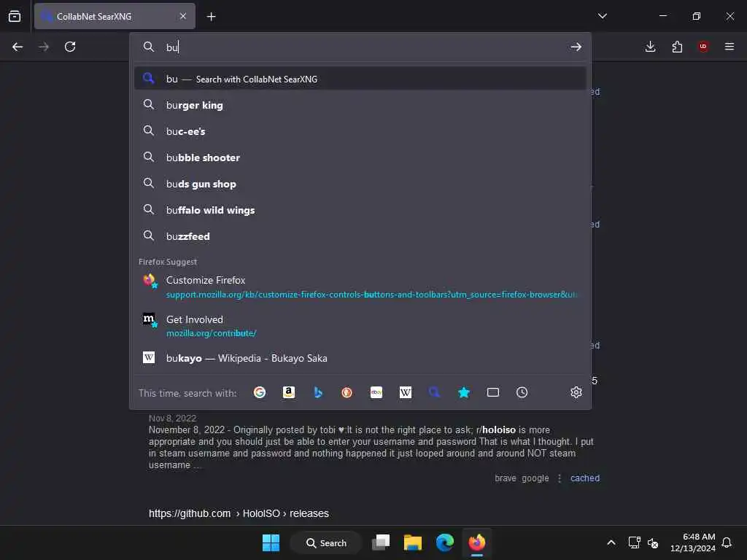Search bookmarks with the star icon
747x560 pixels.
point(463,392)
